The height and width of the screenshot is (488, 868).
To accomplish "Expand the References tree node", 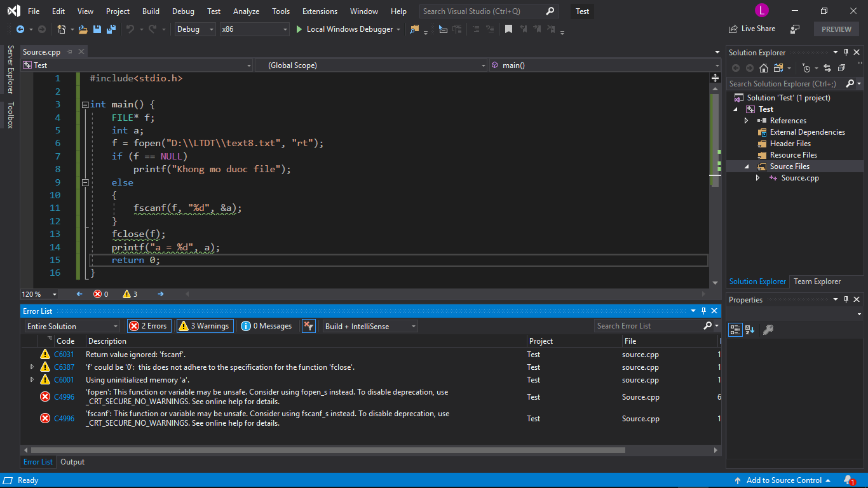I will pos(747,121).
